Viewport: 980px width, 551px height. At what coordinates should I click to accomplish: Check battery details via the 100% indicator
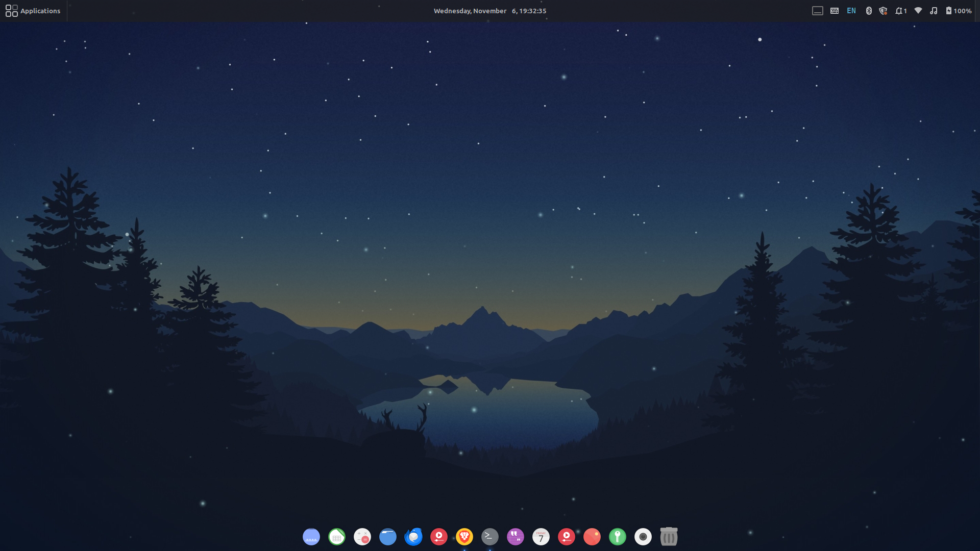click(959, 10)
